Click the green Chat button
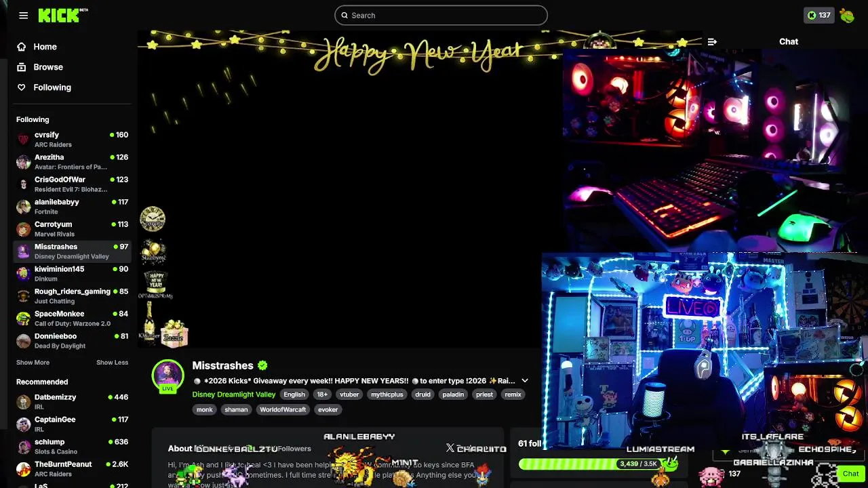 coord(850,474)
